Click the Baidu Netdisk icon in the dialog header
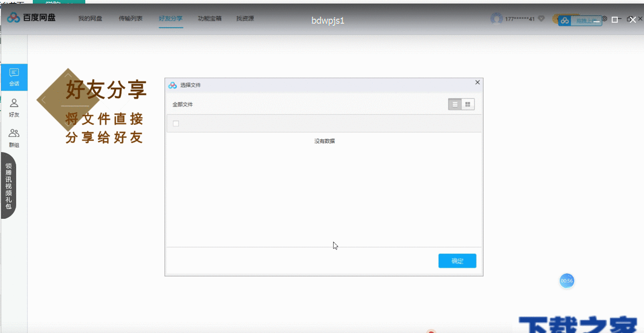Screen dimensions: 644x333 [172, 85]
